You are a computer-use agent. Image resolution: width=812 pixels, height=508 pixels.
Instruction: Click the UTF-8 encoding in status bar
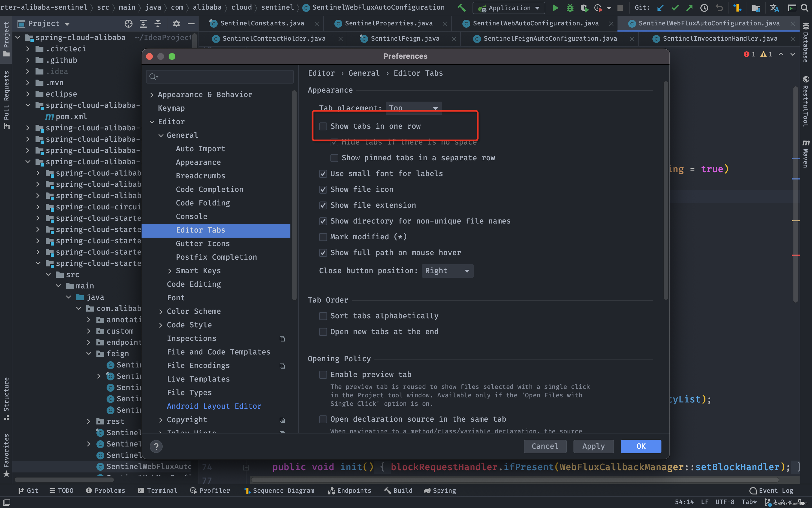point(725,502)
